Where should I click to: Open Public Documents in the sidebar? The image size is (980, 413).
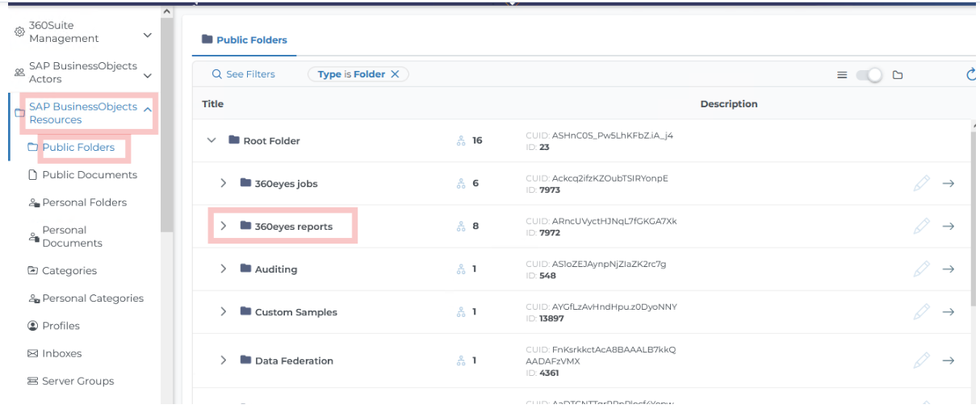[x=90, y=175]
